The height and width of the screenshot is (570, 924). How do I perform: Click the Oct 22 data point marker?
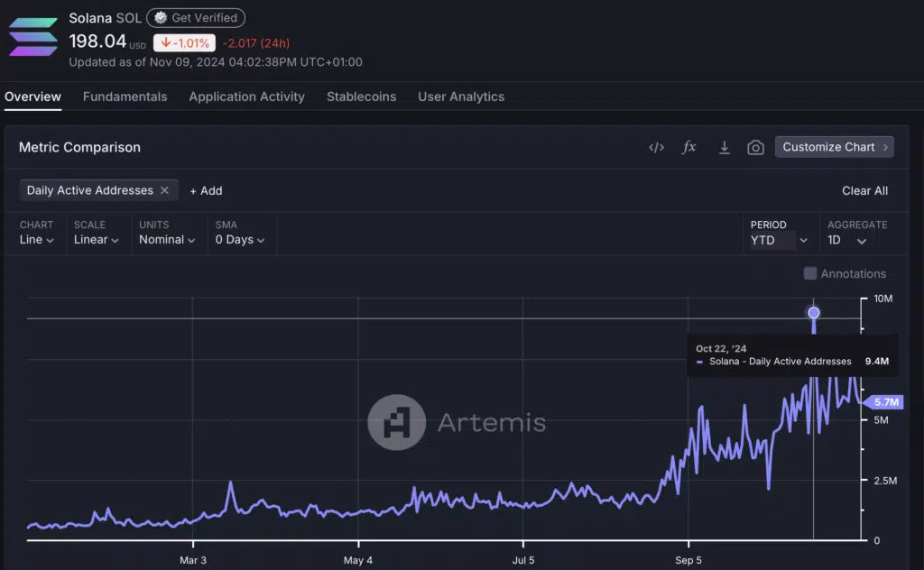[814, 313]
